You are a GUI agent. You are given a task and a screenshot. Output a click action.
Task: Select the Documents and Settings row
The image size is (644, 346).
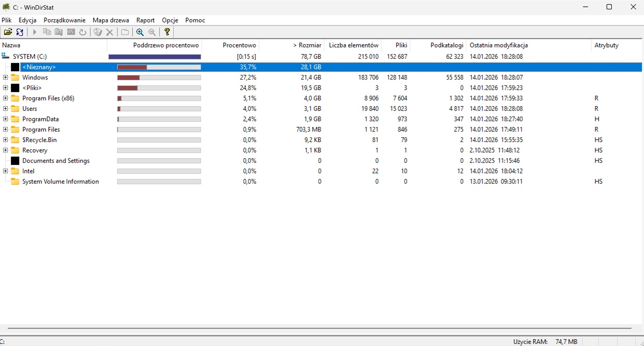coord(322,161)
